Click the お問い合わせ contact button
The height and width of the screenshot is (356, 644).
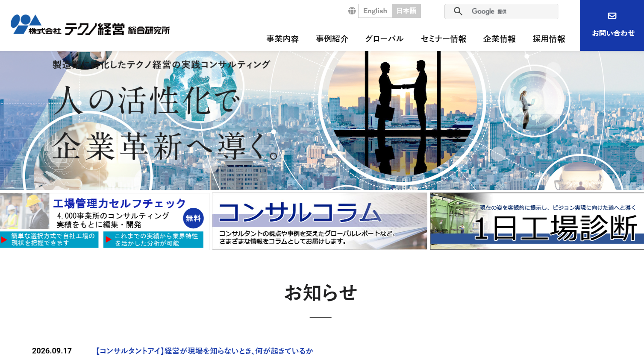[612, 25]
